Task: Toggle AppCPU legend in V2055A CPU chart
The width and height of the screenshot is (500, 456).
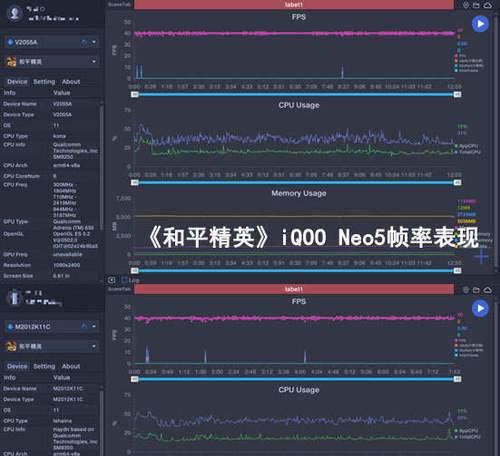Action: pos(467,146)
